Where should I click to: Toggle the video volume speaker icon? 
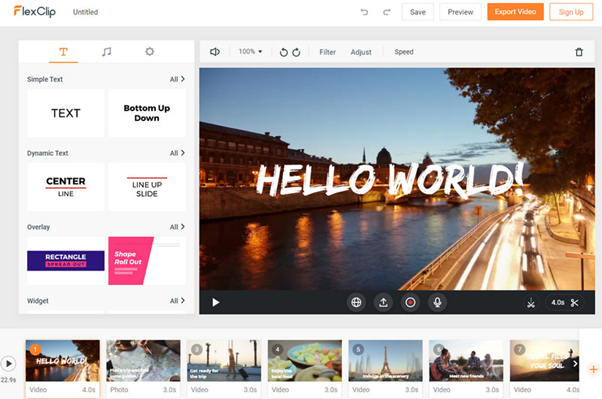tap(215, 51)
